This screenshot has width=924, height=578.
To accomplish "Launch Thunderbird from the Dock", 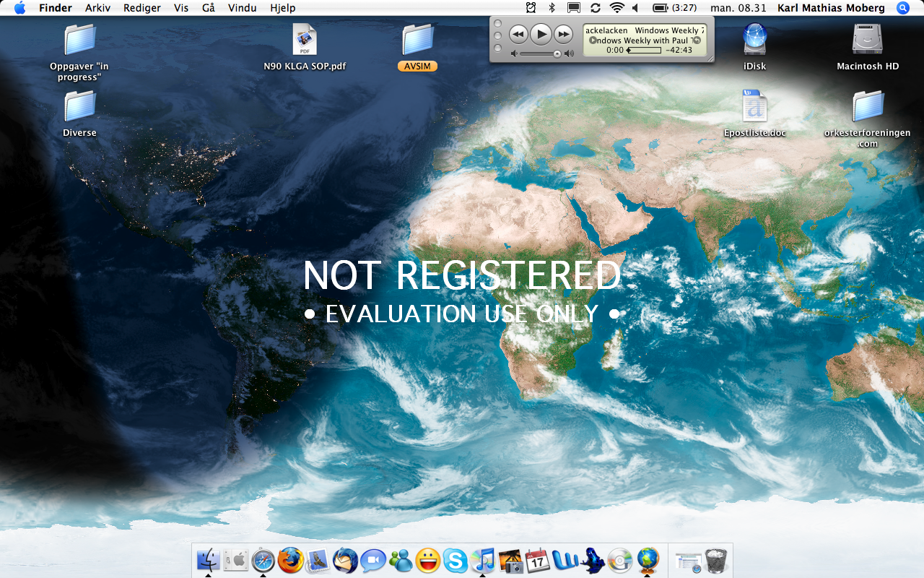I will click(x=346, y=560).
